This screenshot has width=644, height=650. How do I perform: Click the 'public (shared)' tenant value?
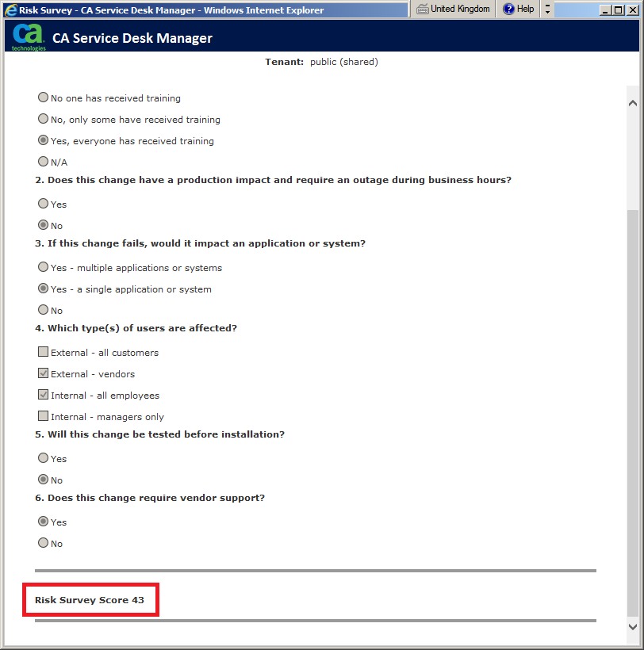coord(344,62)
